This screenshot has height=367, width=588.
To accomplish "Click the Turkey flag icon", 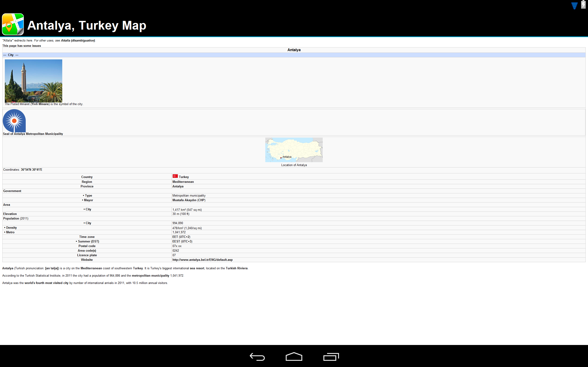I will coord(175,176).
